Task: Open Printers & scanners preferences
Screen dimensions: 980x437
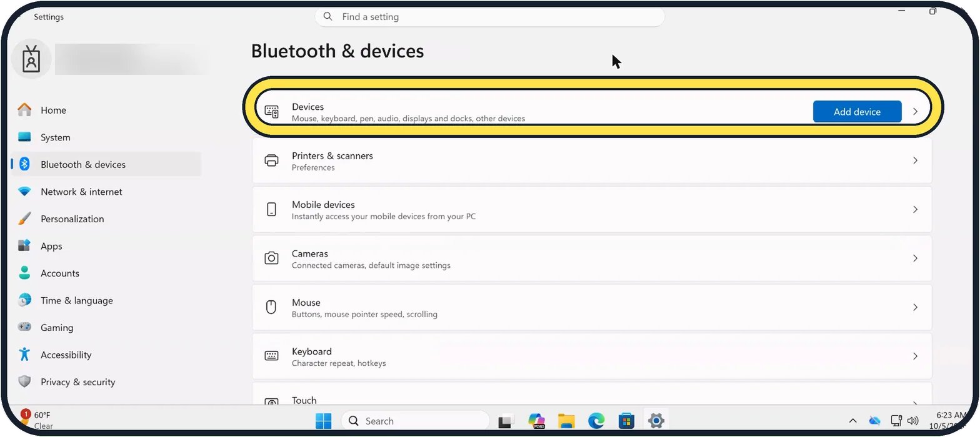Action: [x=592, y=160]
